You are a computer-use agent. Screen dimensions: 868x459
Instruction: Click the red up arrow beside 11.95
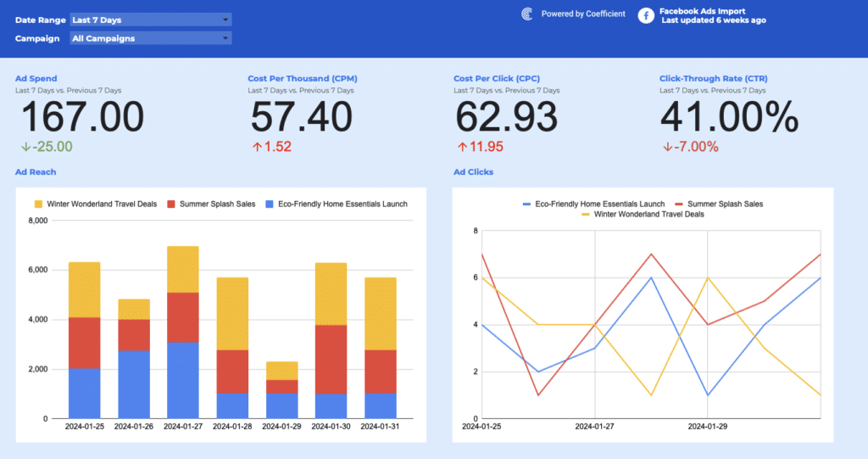pos(462,147)
